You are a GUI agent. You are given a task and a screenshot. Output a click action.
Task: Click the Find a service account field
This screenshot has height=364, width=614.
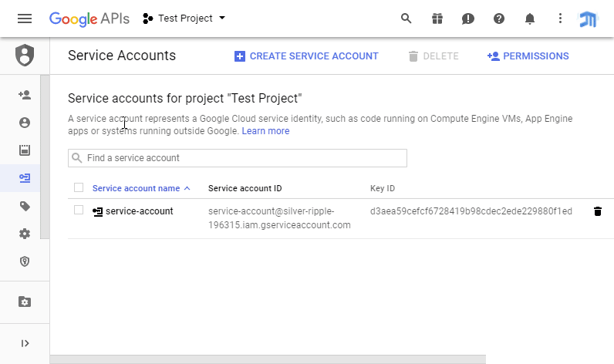(238, 158)
